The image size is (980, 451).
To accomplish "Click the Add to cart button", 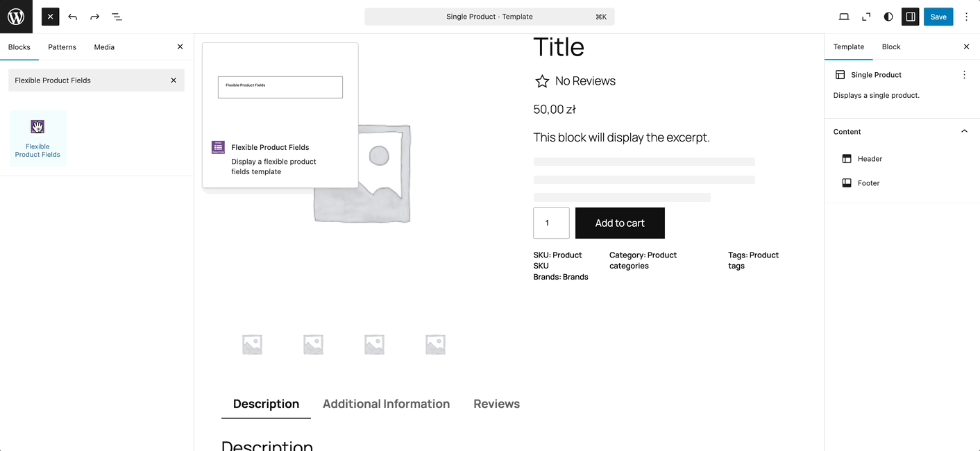I will [x=619, y=223].
